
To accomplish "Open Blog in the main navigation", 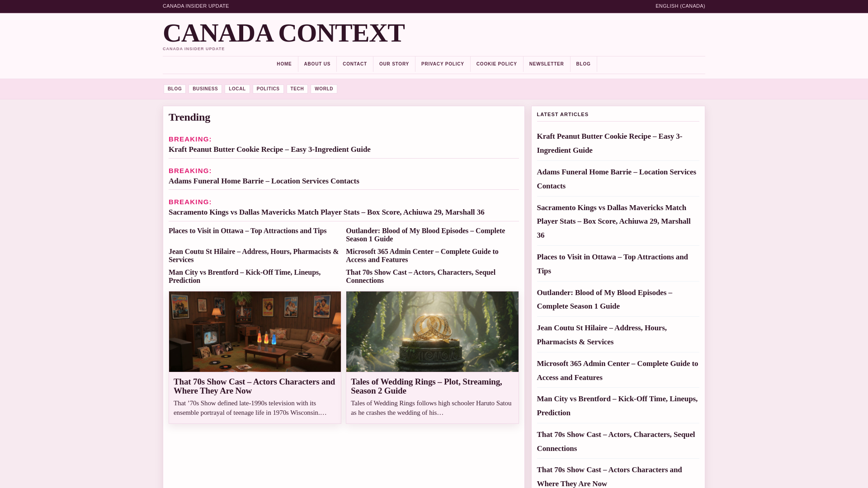I will (x=583, y=64).
